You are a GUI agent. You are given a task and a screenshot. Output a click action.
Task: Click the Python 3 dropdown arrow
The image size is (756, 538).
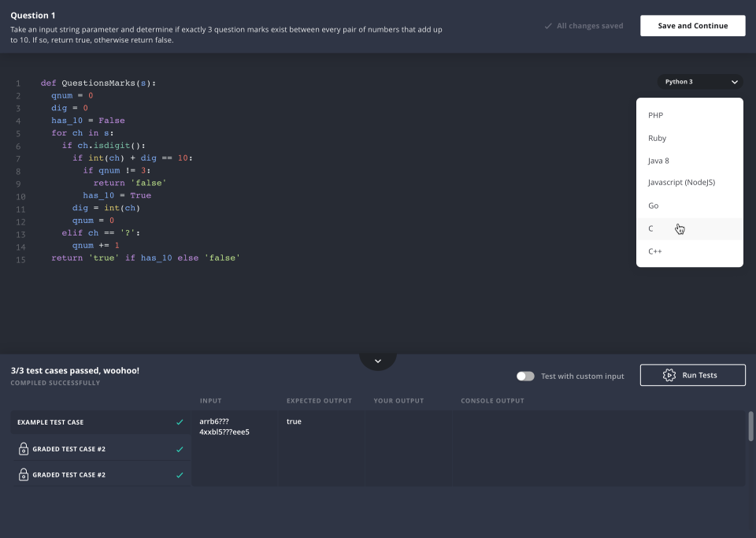tap(734, 82)
